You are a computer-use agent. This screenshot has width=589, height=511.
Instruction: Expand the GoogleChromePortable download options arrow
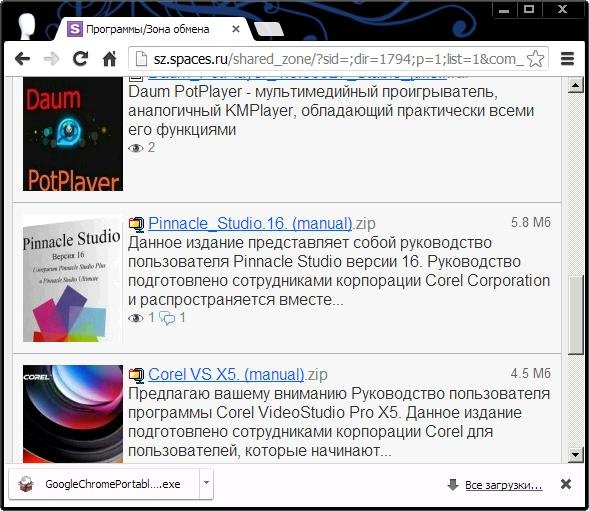[x=206, y=483]
